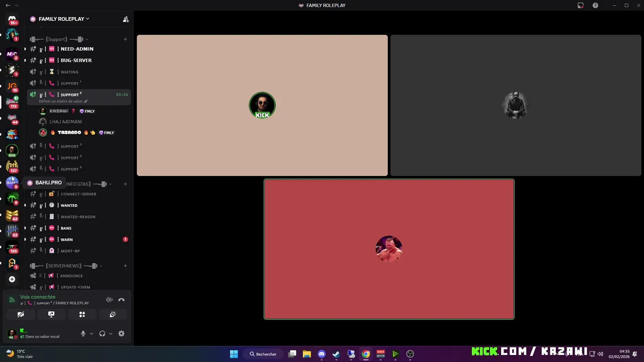Viewport: 644px width, 362px height.
Task: Open the headphones output options arrow
Action: (x=110, y=333)
